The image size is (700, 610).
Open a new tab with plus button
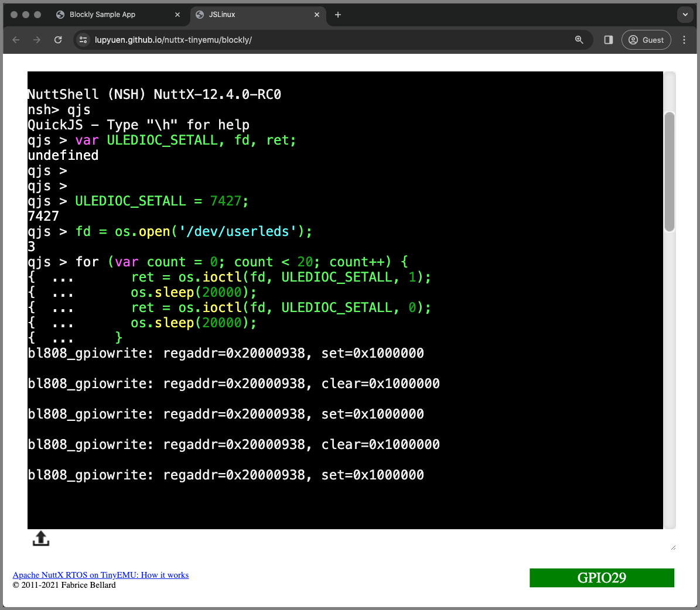pos(338,15)
